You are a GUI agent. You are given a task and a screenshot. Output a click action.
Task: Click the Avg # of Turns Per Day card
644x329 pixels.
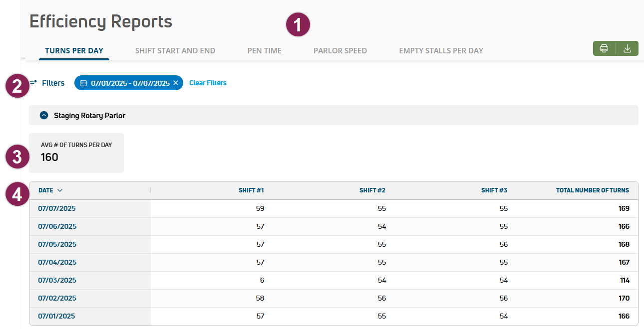coord(76,153)
